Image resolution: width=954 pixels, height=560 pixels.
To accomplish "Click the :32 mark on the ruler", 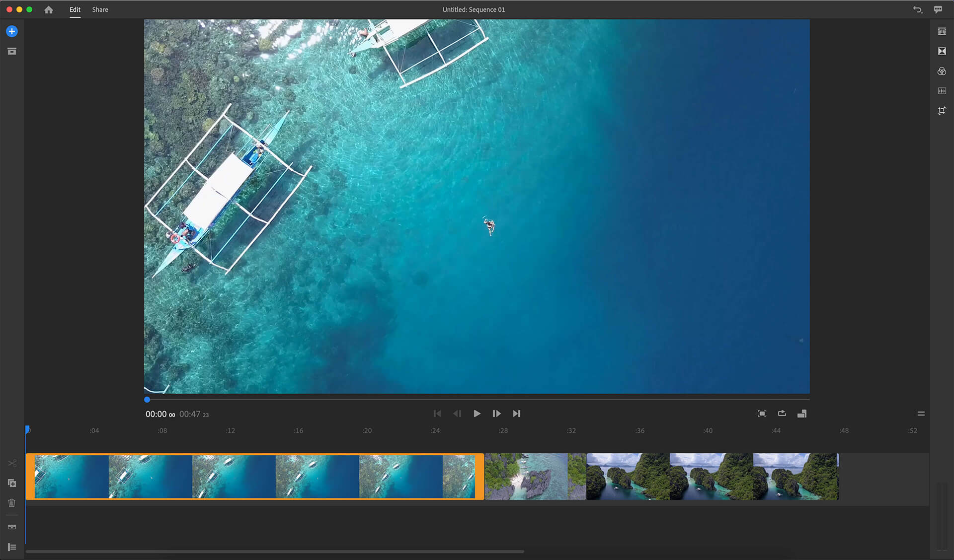I will [x=571, y=430].
